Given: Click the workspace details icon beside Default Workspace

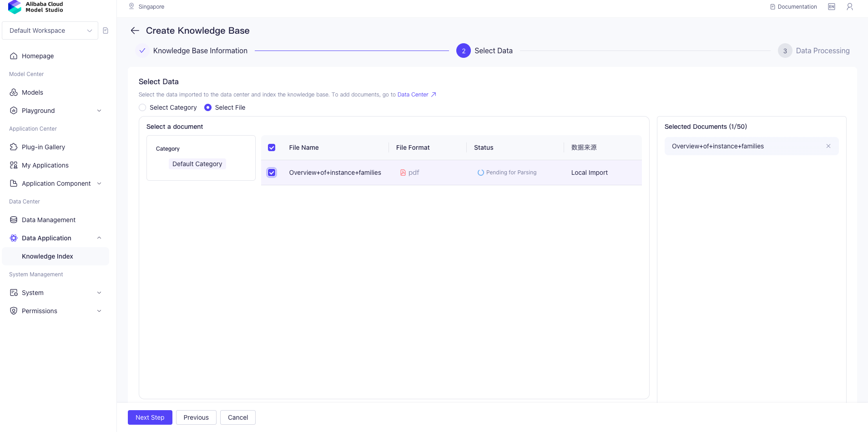Looking at the screenshot, I should [x=106, y=30].
